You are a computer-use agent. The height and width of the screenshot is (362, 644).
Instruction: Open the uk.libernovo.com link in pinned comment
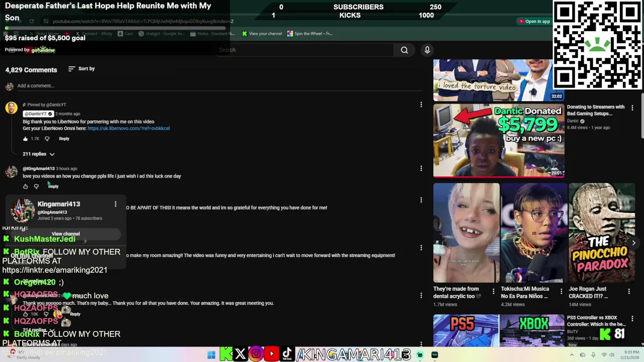click(128, 128)
